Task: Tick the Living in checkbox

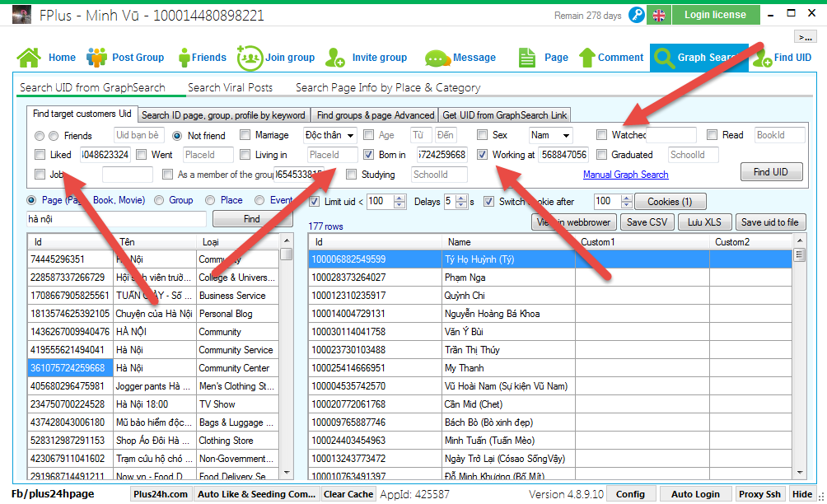Action: point(245,155)
